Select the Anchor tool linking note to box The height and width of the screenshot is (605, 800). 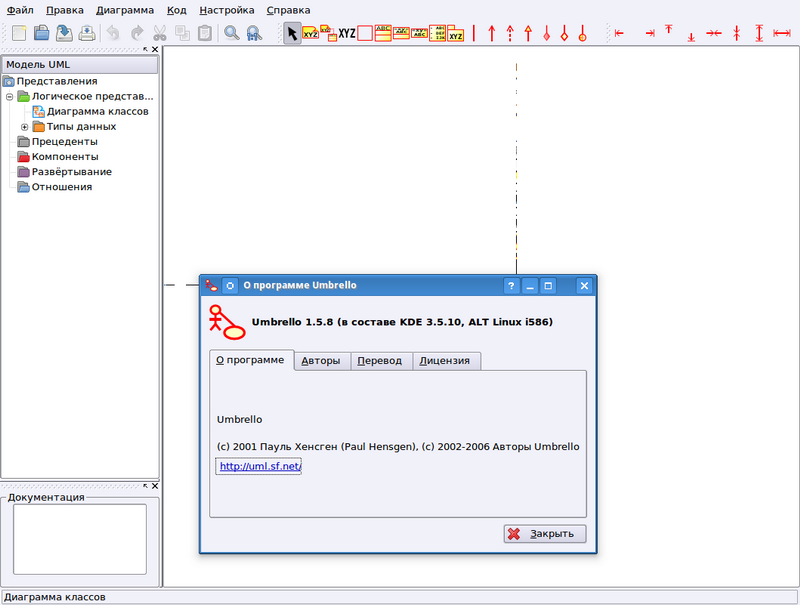coord(329,33)
